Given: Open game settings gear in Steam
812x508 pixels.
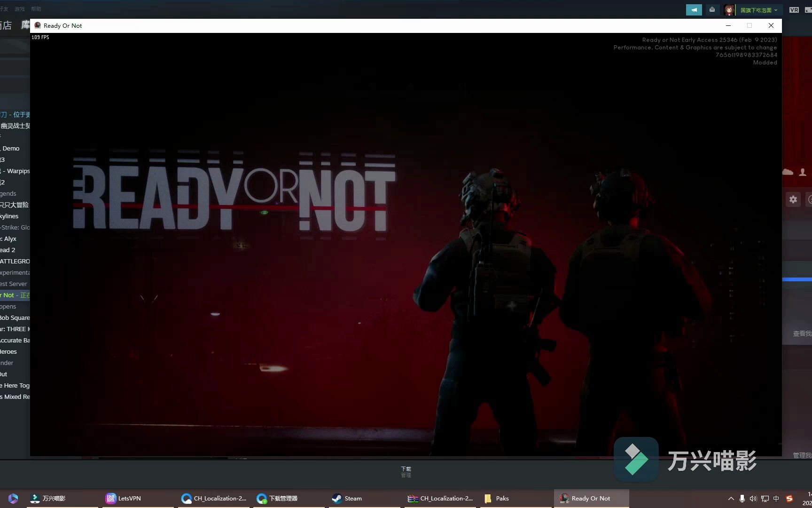Looking at the screenshot, I should click(x=793, y=199).
